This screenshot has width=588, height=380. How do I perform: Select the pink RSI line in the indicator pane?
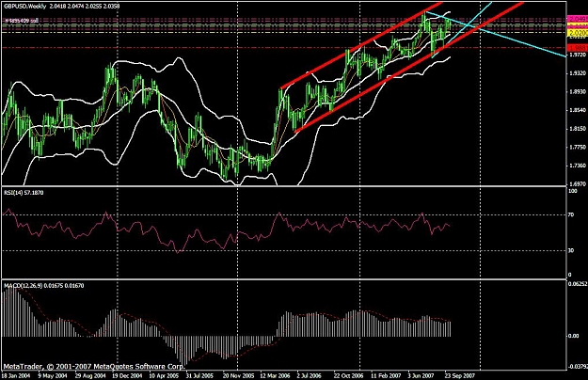[225, 232]
